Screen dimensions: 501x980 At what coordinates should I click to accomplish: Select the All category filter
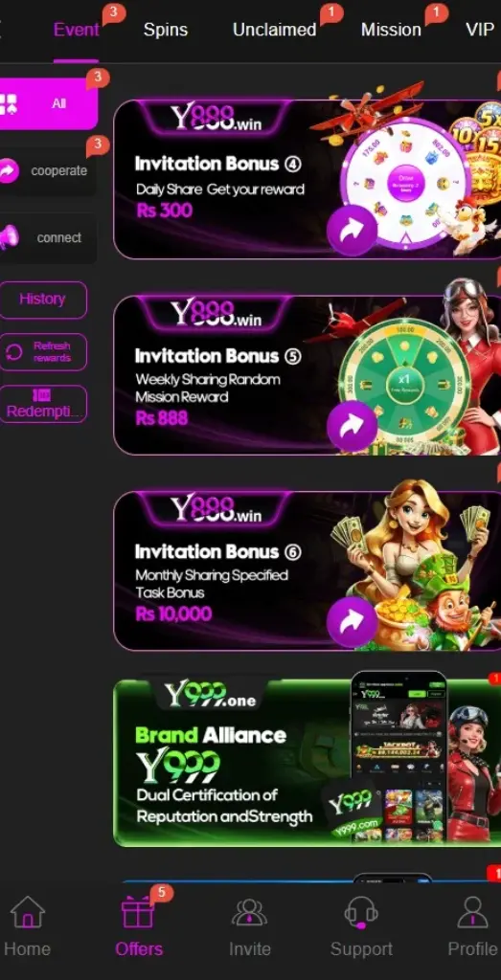tap(49, 103)
